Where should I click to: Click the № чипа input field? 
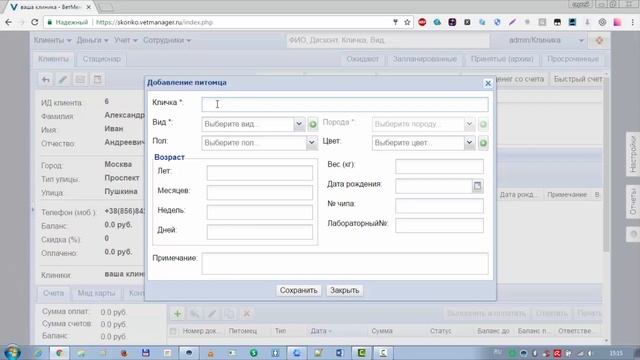pyautogui.click(x=439, y=206)
